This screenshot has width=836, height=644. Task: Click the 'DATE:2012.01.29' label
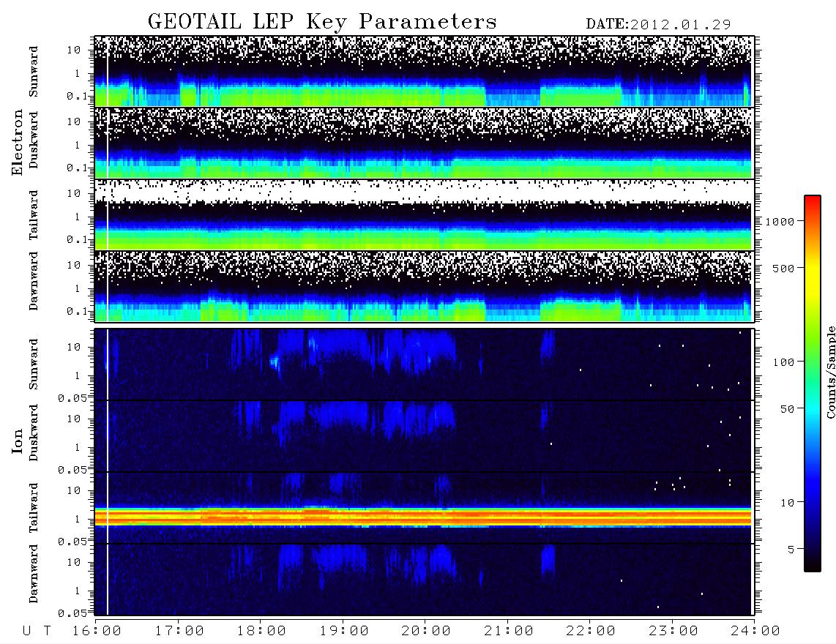point(658,25)
